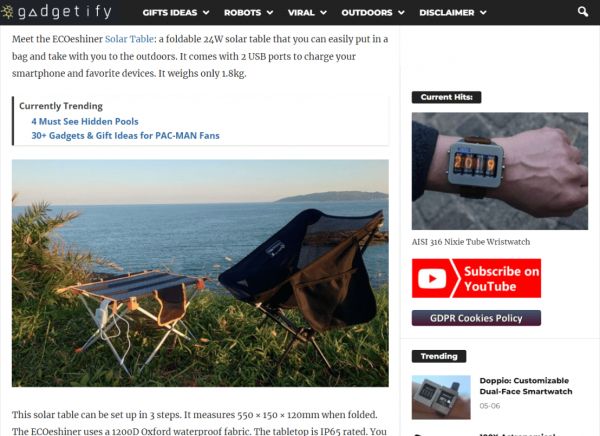600x436 pixels.
Task: Expand the Viral menu chevron
Action: point(323,13)
